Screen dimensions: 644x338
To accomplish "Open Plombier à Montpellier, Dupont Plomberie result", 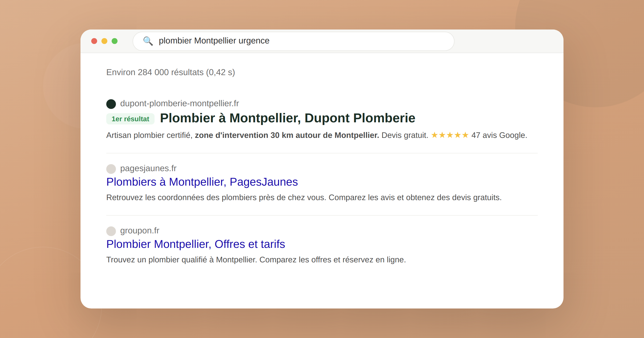I will click(x=287, y=118).
